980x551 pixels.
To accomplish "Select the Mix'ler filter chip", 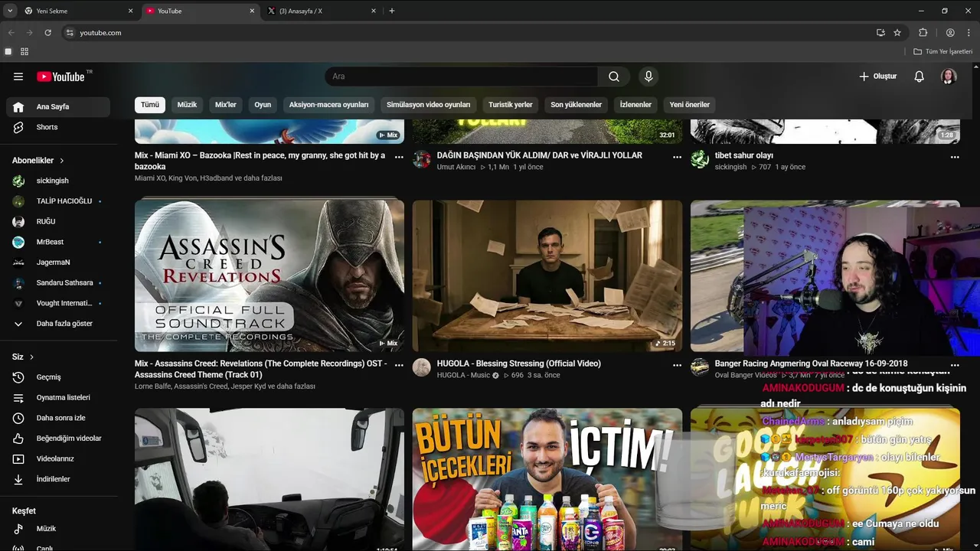I will pos(226,105).
